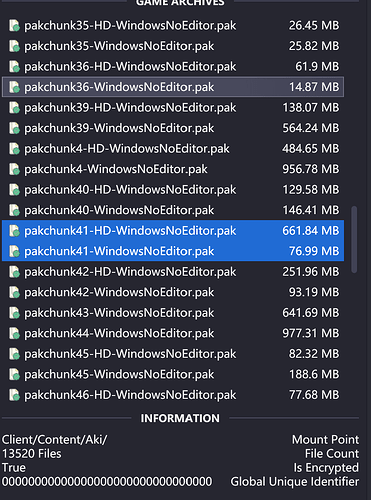Select pakchunk36-WindowsNoEditor.pak archive name

(119, 87)
